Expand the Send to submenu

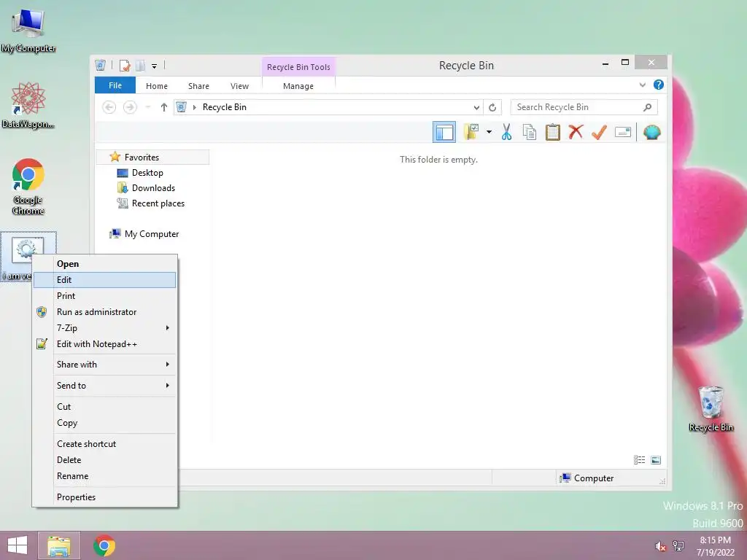coord(105,385)
